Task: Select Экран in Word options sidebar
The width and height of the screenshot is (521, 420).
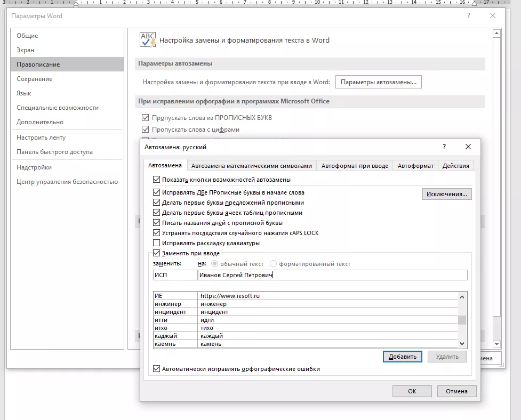Action: coord(67,50)
